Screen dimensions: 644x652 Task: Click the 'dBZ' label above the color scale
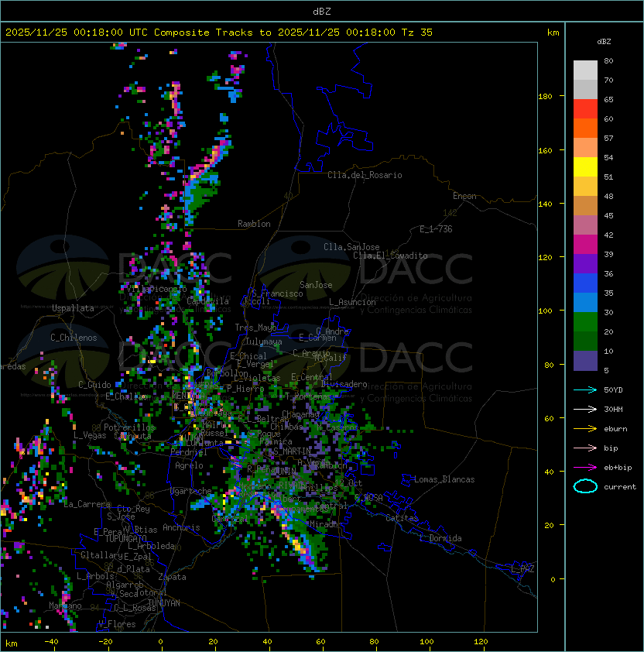point(604,42)
